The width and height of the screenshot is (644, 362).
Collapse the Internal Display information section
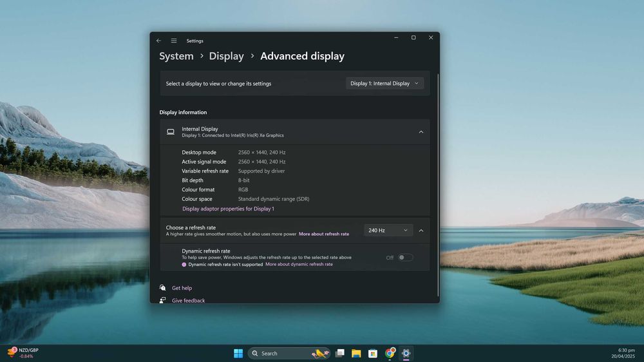coord(421,132)
